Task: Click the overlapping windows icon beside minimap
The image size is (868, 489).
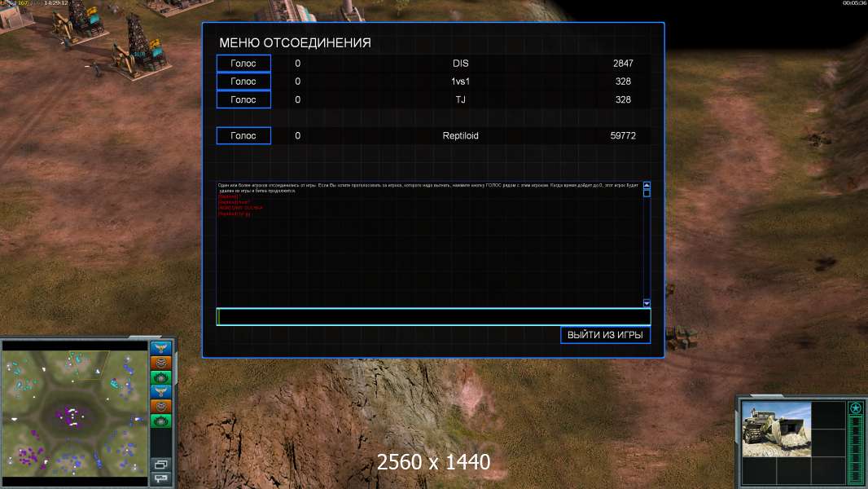Action: [x=161, y=464]
